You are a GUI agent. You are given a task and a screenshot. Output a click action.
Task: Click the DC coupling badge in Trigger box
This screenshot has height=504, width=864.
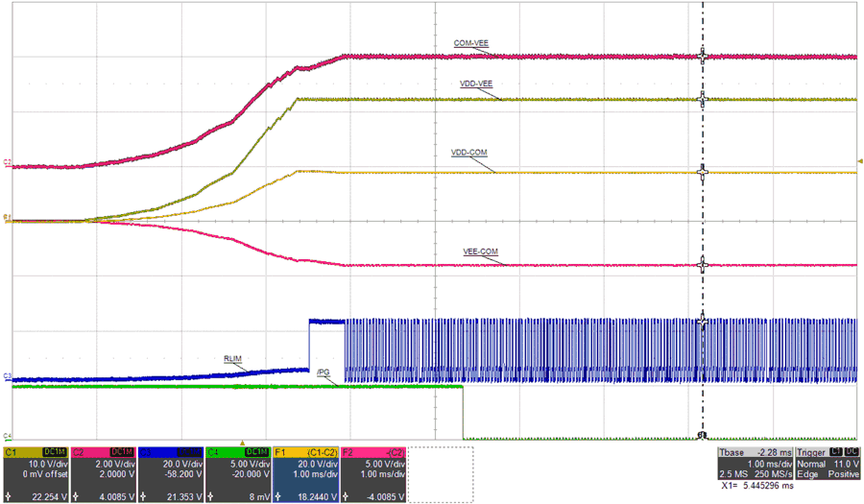pos(852,452)
